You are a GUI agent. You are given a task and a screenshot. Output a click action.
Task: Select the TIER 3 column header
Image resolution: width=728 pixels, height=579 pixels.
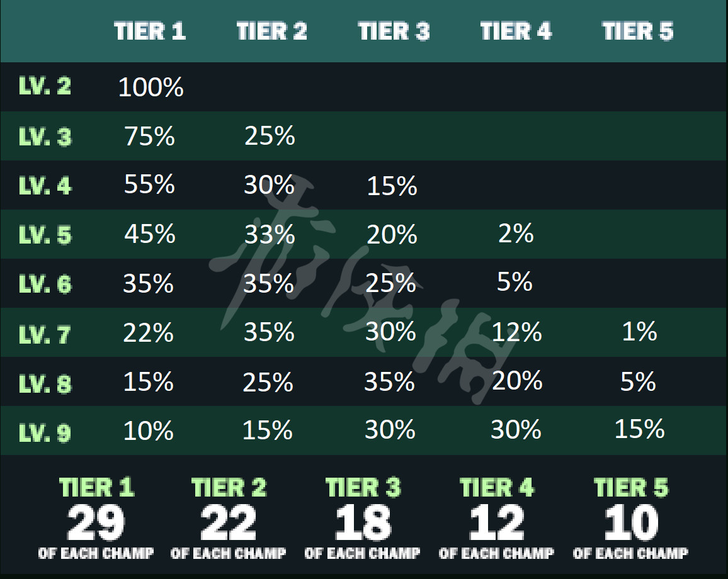tap(394, 31)
